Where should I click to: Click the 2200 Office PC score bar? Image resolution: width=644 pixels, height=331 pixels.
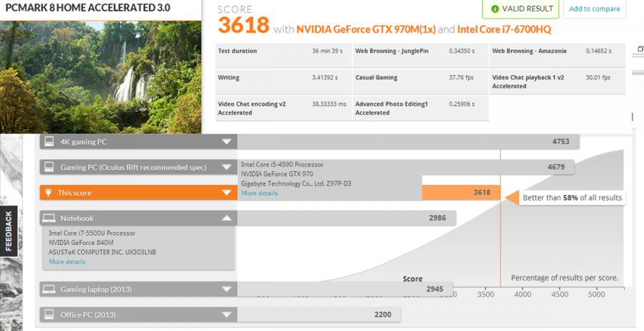[x=318, y=315]
